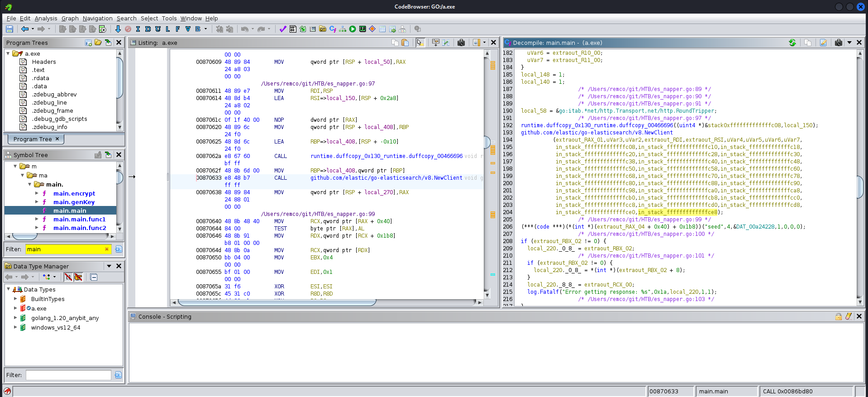Viewport: 868px width, 397px height.
Task: Click the 'V' toolbar icon
Action: 188,29
